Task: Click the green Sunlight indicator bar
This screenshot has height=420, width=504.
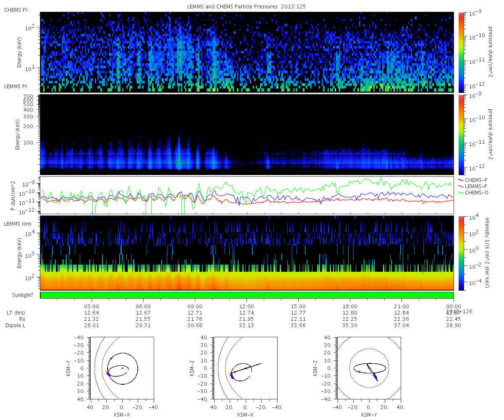Action: click(x=247, y=295)
